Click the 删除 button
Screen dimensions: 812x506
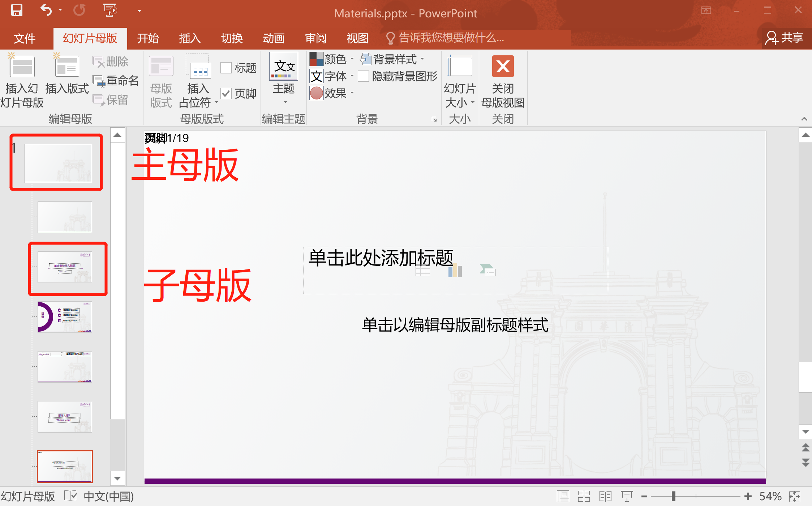click(111, 61)
